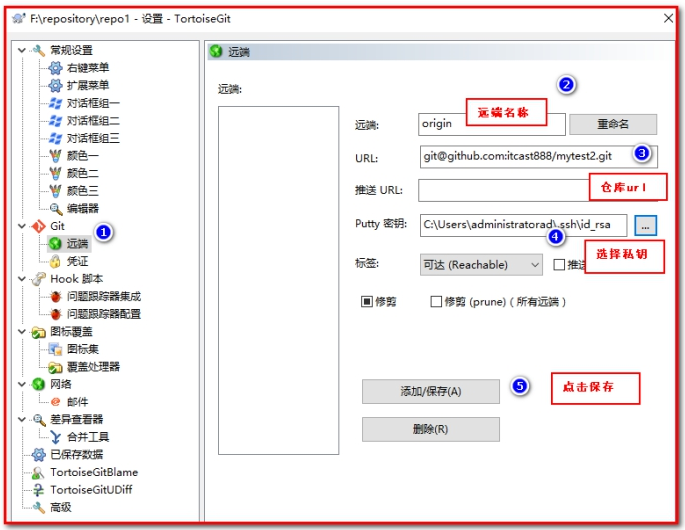
Task: Click the merge icon beside 合并工具
Action: (55, 437)
